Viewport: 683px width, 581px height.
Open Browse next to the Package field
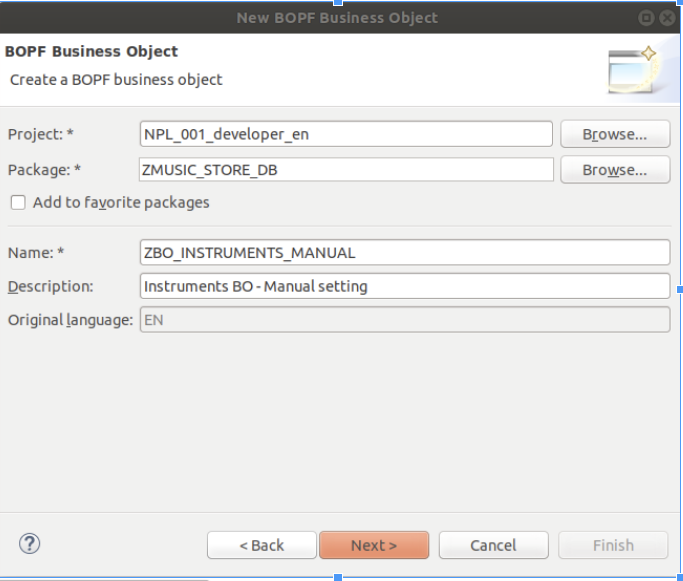tap(614, 170)
